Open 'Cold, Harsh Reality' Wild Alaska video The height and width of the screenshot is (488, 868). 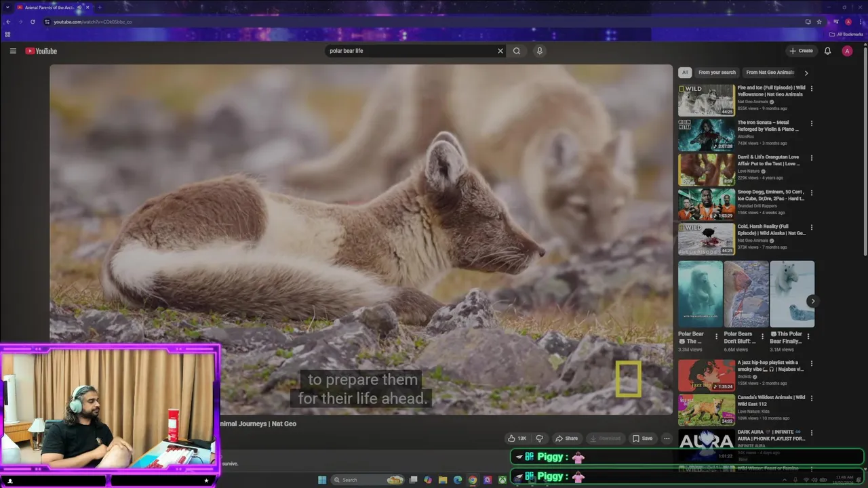[706, 239]
